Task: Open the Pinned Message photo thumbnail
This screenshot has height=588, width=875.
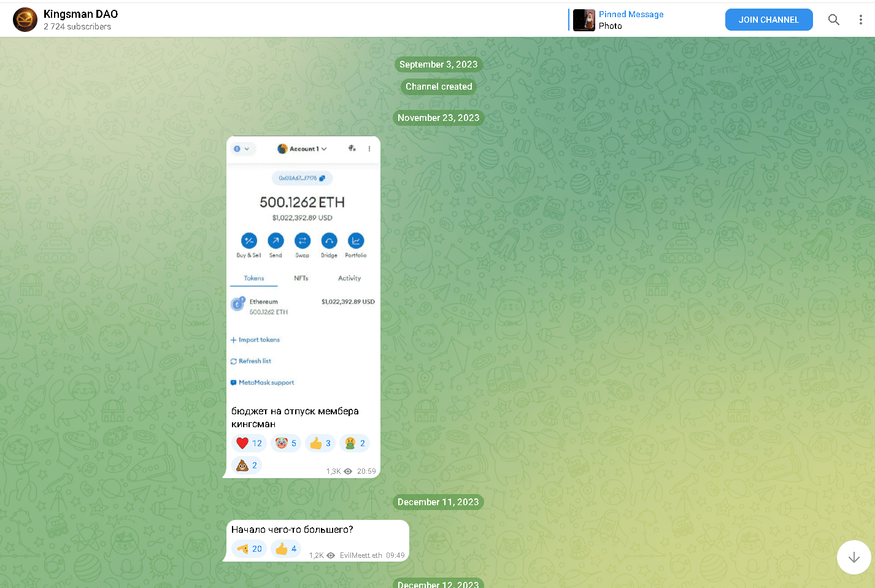Action: (x=584, y=20)
